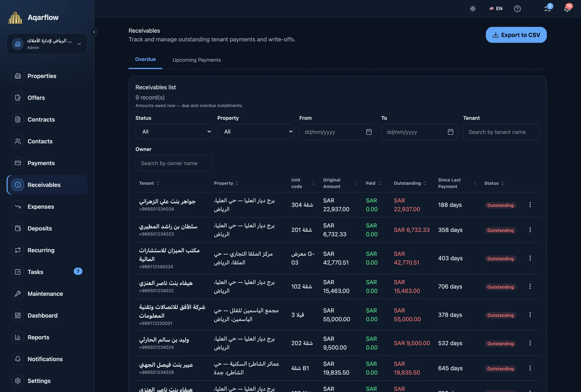
Task: Select Receivables in the sidebar
Action: pyautogui.click(x=47, y=185)
